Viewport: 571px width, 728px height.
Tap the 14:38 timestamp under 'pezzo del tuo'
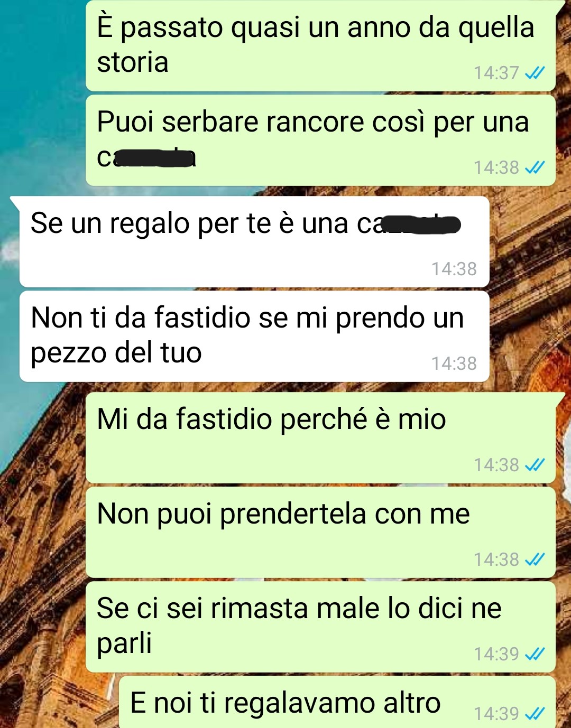(x=454, y=363)
